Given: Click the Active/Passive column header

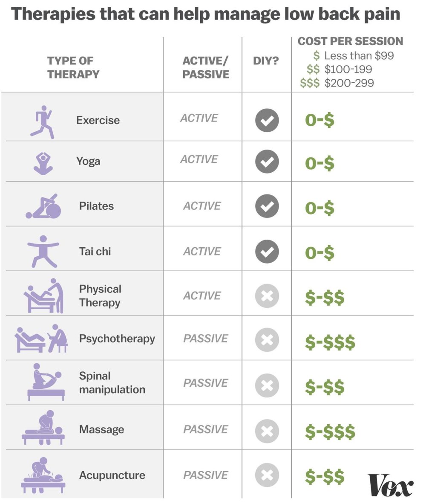Looking at the screenshot, I should [206, 67].
